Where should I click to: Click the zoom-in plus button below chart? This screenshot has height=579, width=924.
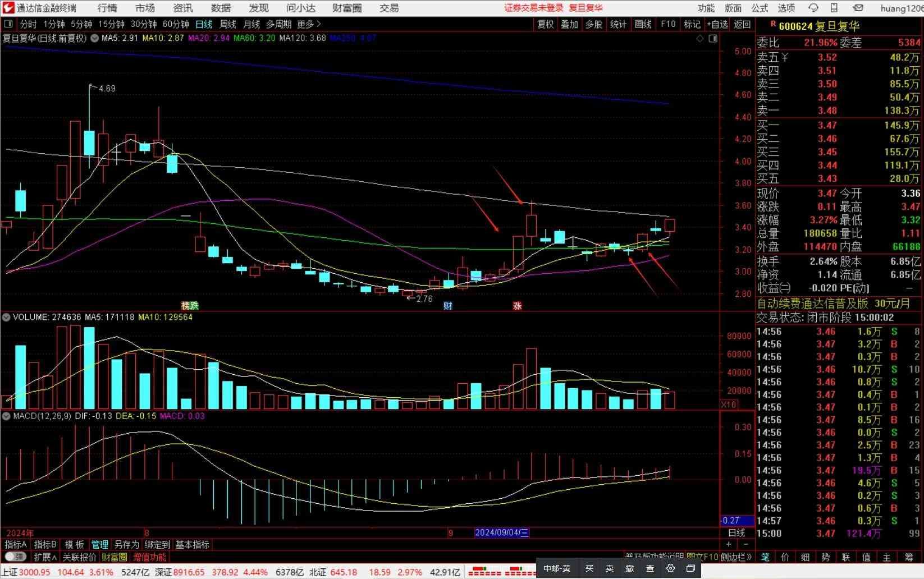[x=729, y=544]
